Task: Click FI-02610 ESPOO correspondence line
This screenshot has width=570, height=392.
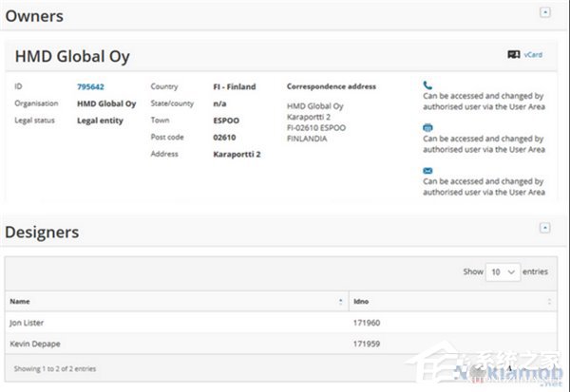Action: click(316, 128)
